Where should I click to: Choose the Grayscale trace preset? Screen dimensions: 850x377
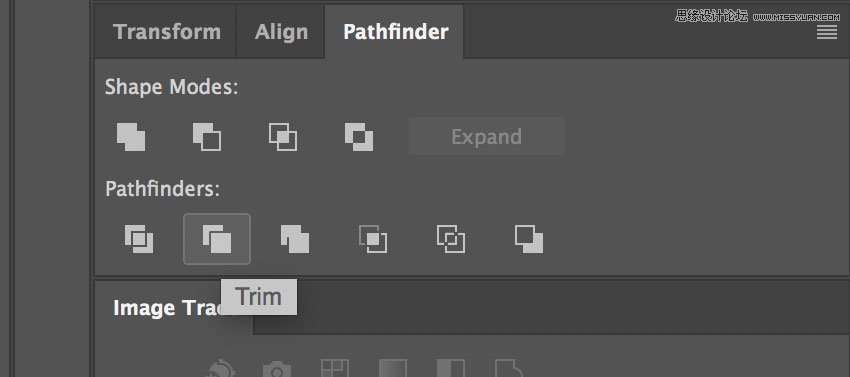(x=393, y=368)
